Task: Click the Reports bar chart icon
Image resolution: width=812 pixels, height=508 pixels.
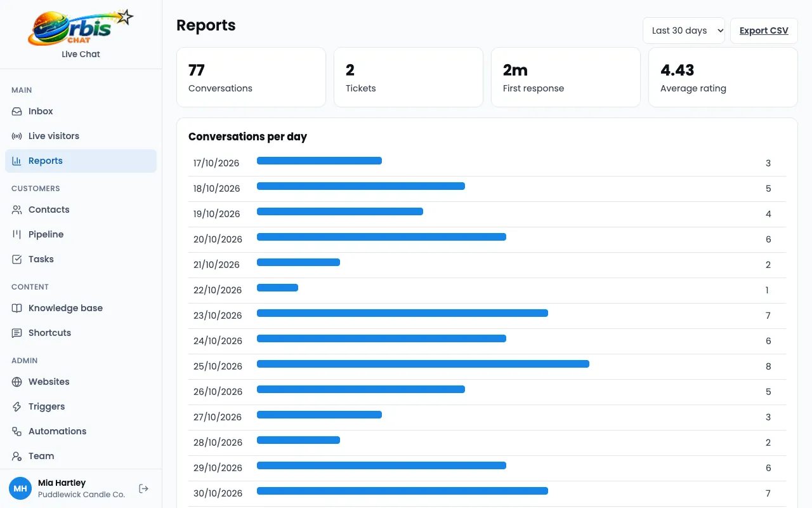Action: tap(17, 161)
